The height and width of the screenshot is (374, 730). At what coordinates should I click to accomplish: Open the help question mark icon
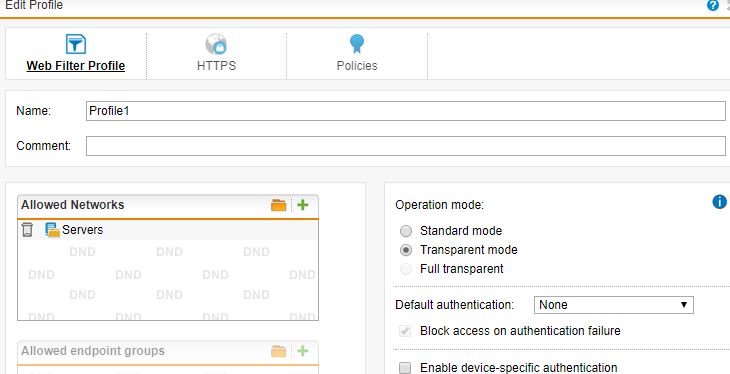click(x=712, y=6)
